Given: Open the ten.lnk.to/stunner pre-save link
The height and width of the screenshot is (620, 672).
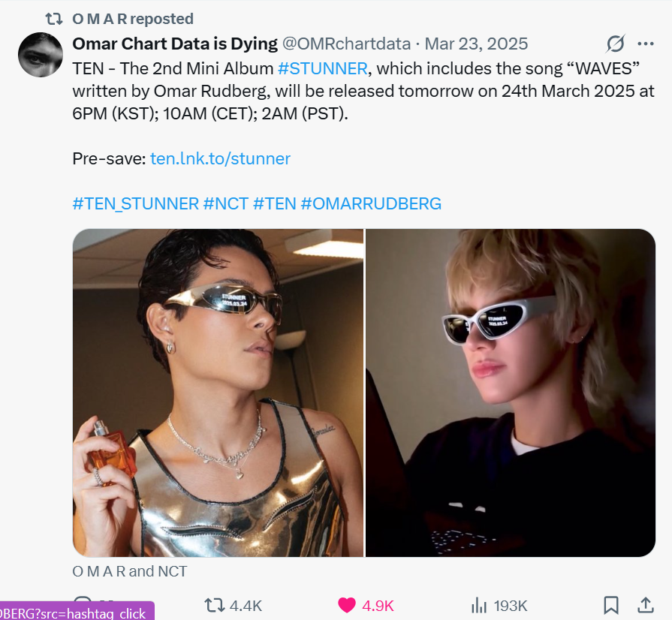Looking at the screenshot, I should point(220,158).
